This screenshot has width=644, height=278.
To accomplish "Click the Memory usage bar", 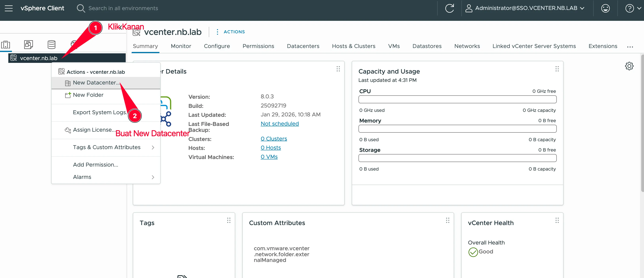I will coord(457,129).
